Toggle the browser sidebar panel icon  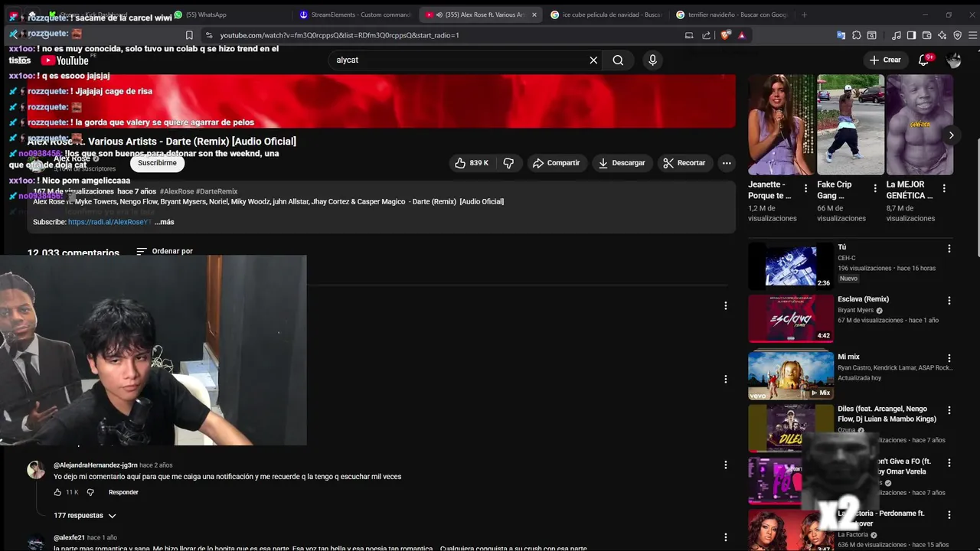[x=911, y=35]
